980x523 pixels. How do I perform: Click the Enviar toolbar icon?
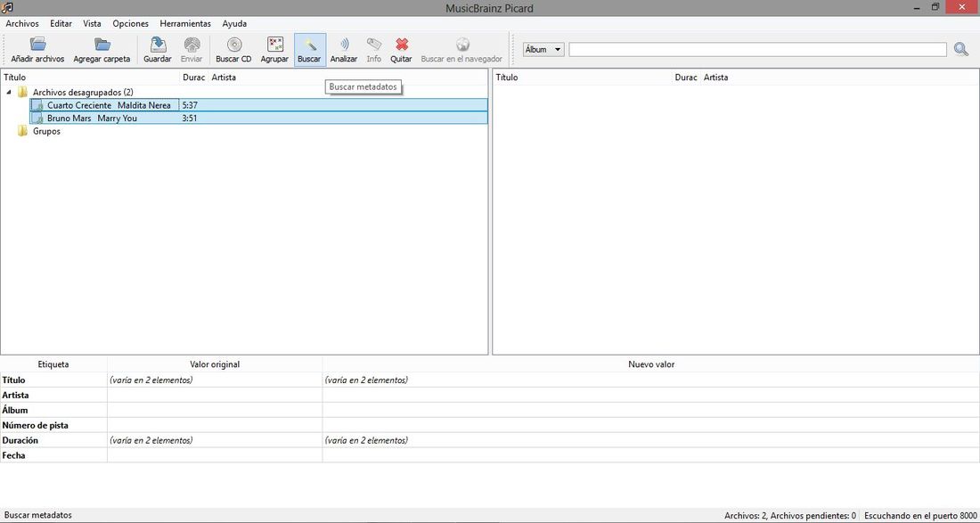[x=192, y=45]
